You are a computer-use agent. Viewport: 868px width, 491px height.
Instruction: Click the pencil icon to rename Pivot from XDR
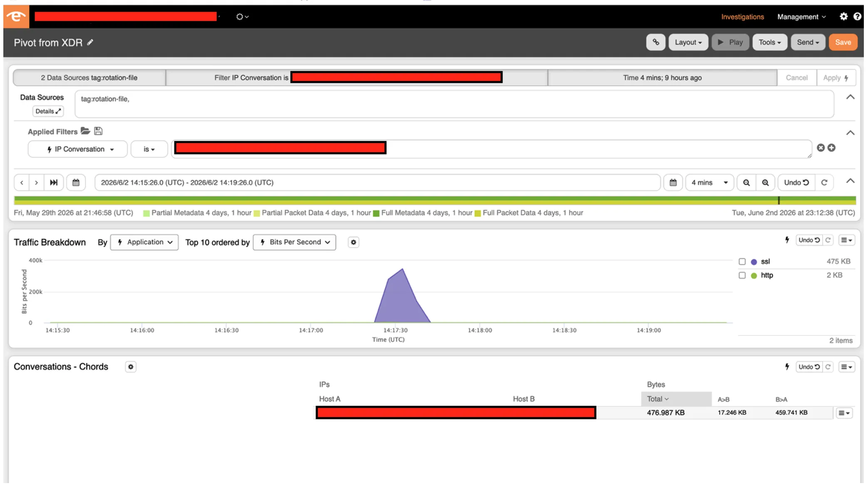(x=90, y=42)
